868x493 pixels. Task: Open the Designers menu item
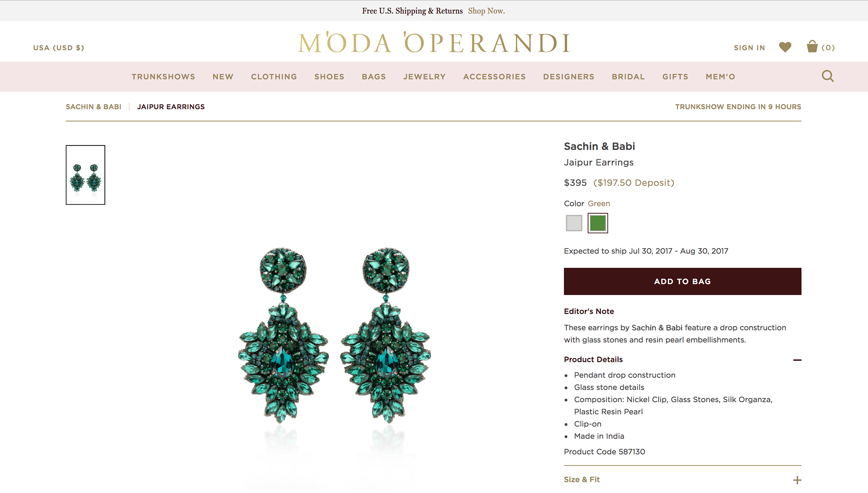pos(569,77)
